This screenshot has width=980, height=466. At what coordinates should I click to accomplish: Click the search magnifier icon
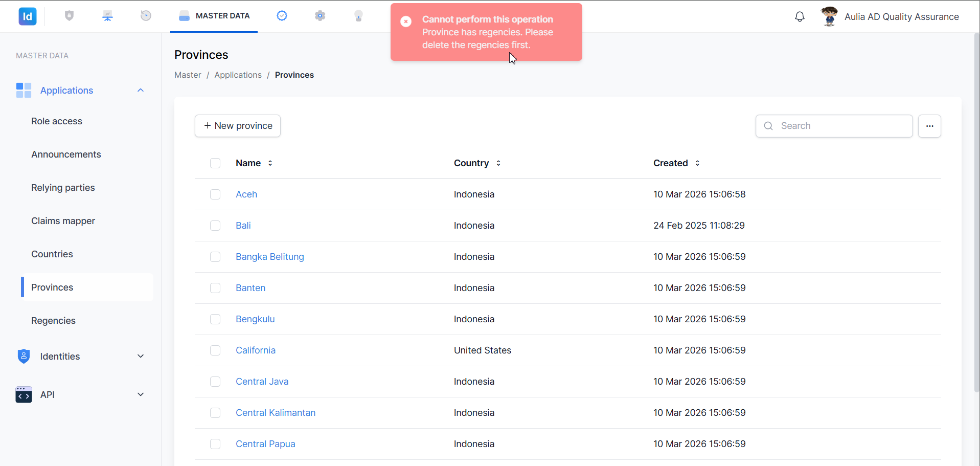pos(768,126)
